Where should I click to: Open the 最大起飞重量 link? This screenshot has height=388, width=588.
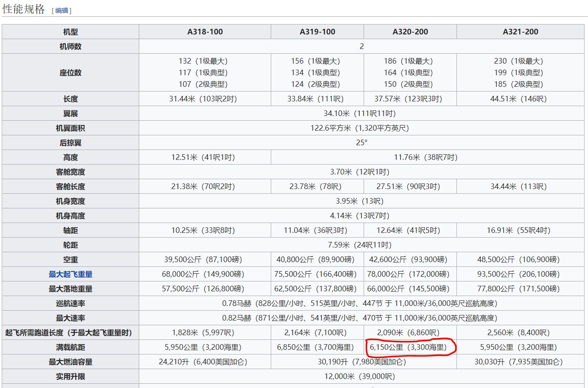coord(70,274)
